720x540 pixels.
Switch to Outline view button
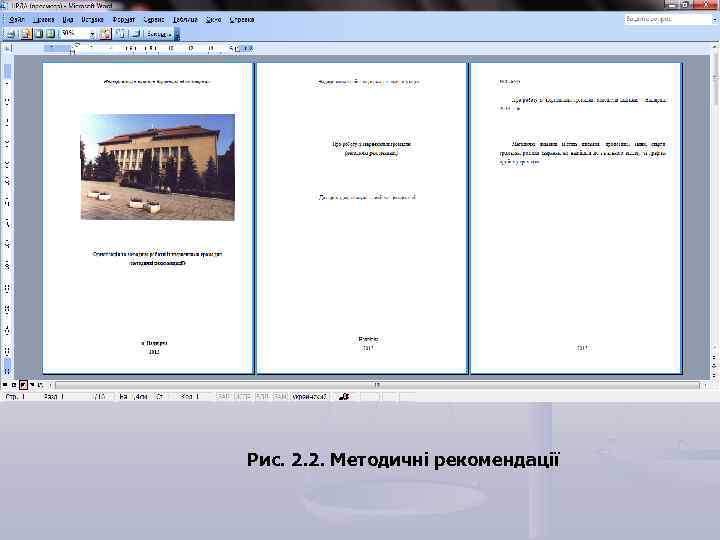point(32,385)
